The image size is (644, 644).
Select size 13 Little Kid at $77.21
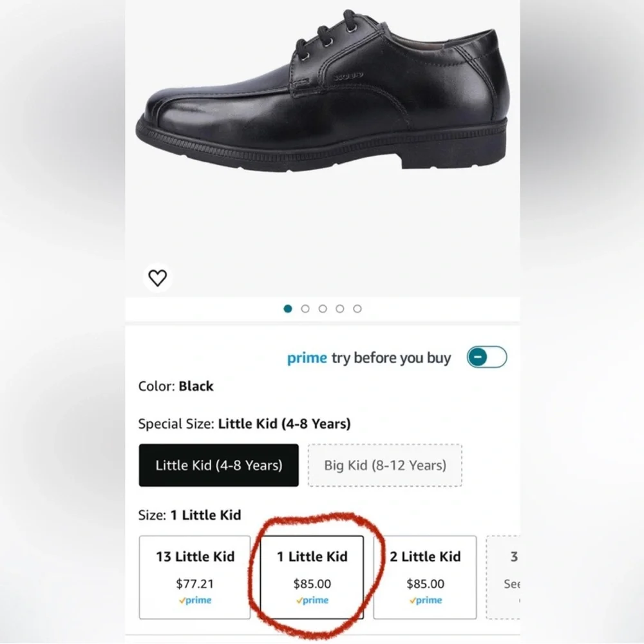(x=194, y=577)
